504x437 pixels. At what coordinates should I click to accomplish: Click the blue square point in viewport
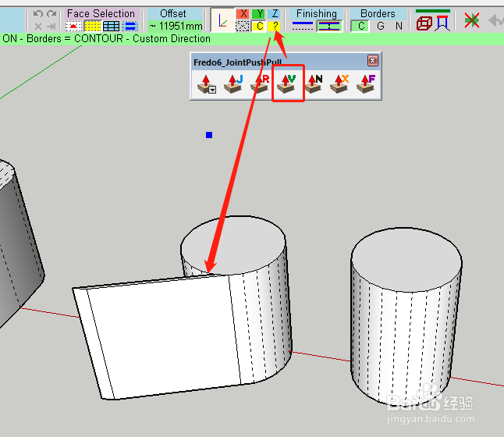(209, 135)
